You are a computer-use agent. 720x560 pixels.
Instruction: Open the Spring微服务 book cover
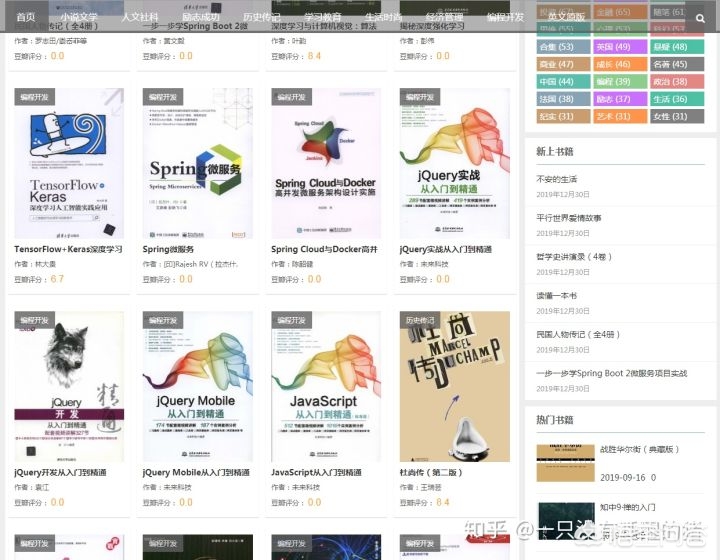click(x=197, y=163)
